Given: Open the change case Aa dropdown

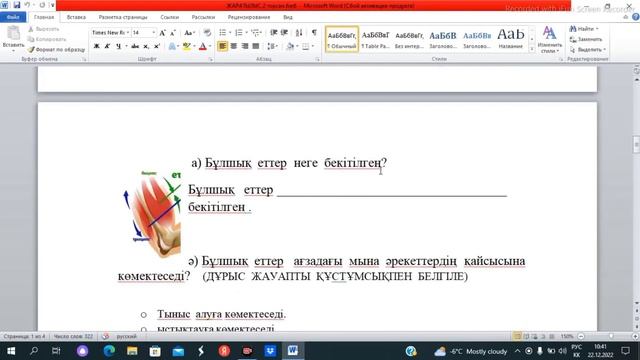Looking at the screenshot, I should coord(189,33).
